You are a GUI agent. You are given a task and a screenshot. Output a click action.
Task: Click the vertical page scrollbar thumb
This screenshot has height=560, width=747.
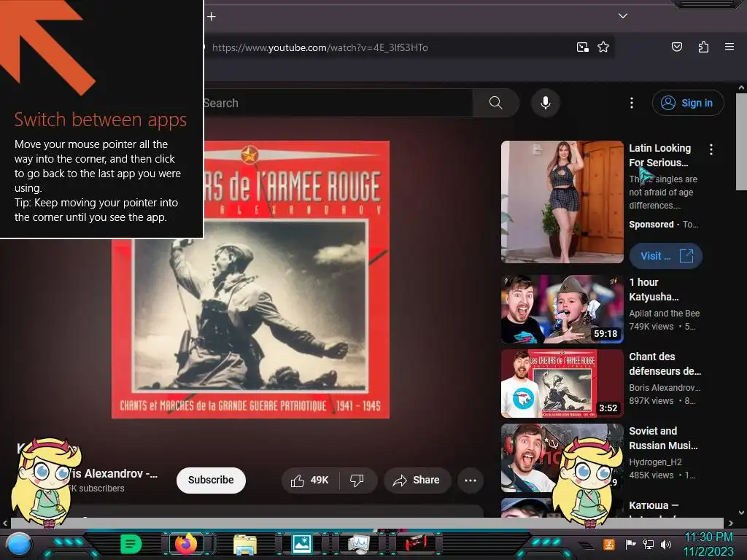coord(741,142)
